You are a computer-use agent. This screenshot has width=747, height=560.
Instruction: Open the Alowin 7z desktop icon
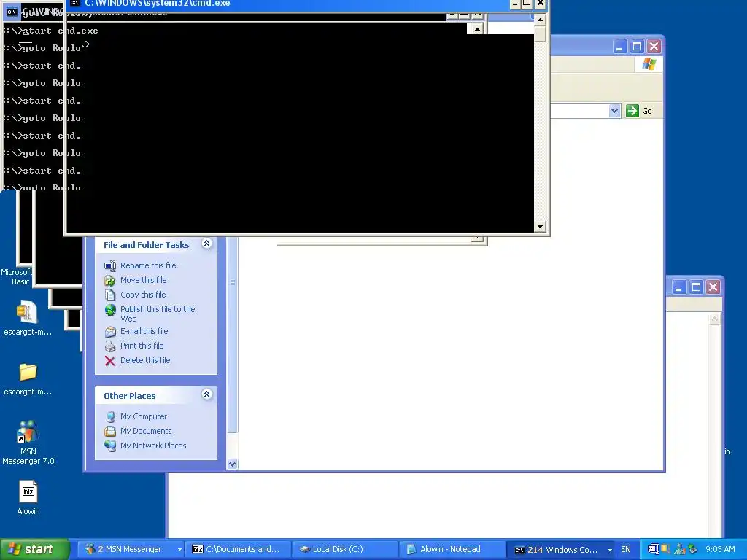coord(28,498)
